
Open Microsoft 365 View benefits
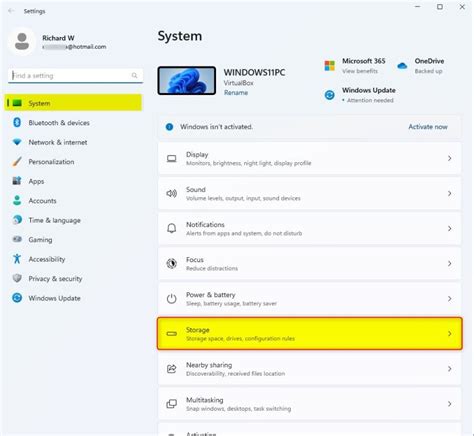tap(360, 71)
